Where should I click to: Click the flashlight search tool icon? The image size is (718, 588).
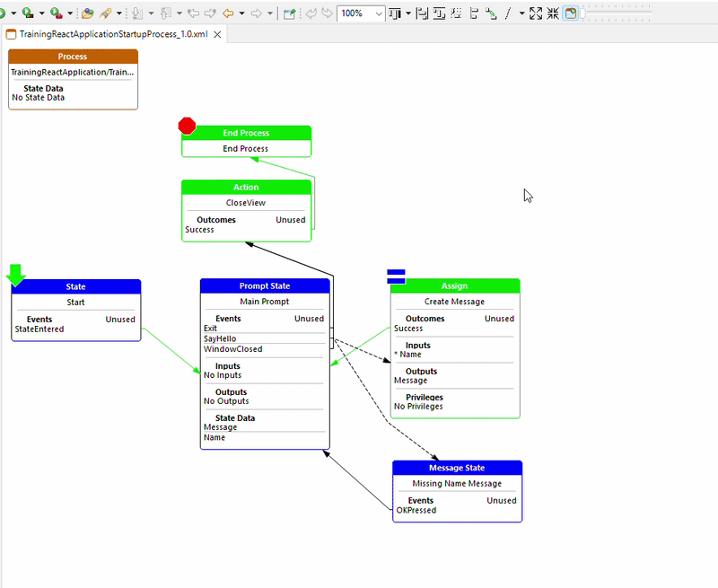pyautogui.click(x=105, y=13)
